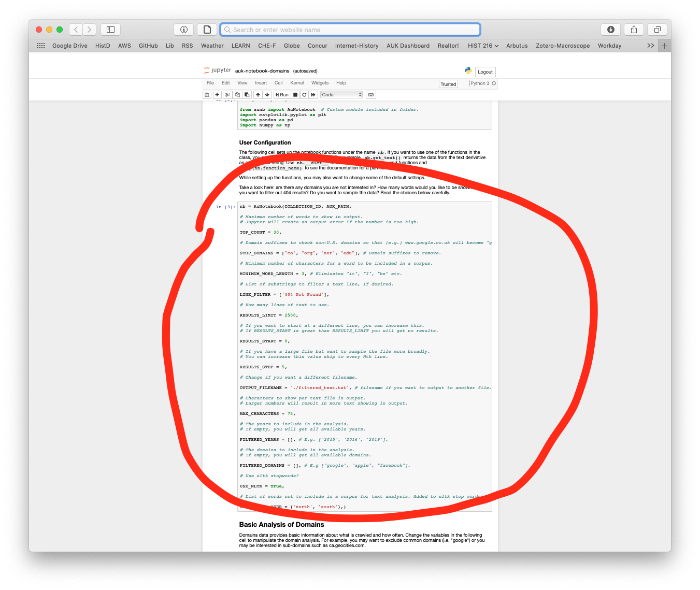Expand the HIST 216 bookmarks folder
Image resolution: width=700 pixels, height=590 pixels.
[x=483, y=46]
